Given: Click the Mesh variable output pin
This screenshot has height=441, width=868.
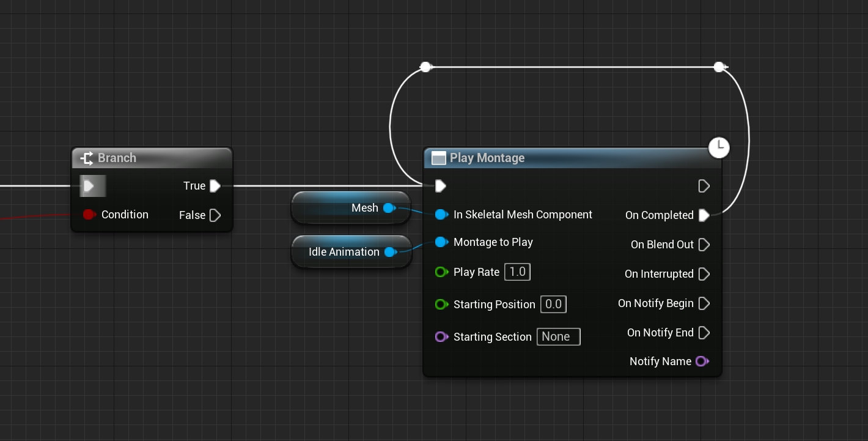Looking at the screenshot, I should coord(389,208).
